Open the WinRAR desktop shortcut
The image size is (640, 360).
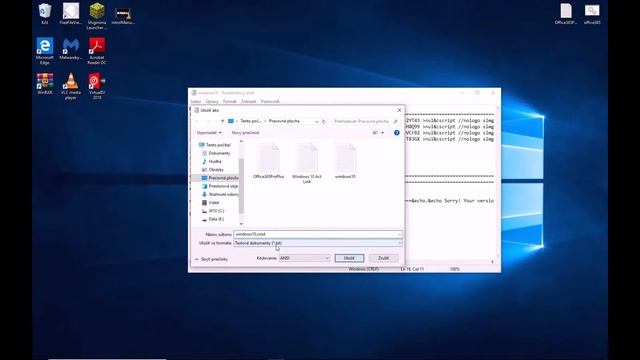click(44, 84)
